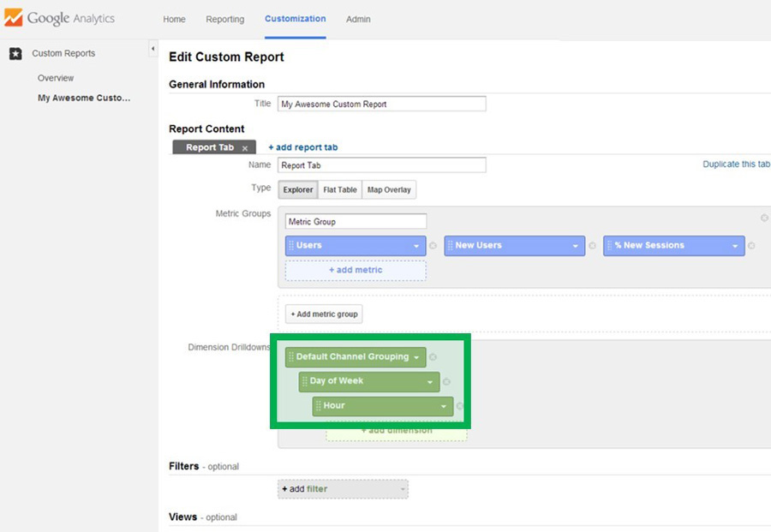Remove the New Users metric
This screenshot has height=532, width=771.
pos(592,246)
